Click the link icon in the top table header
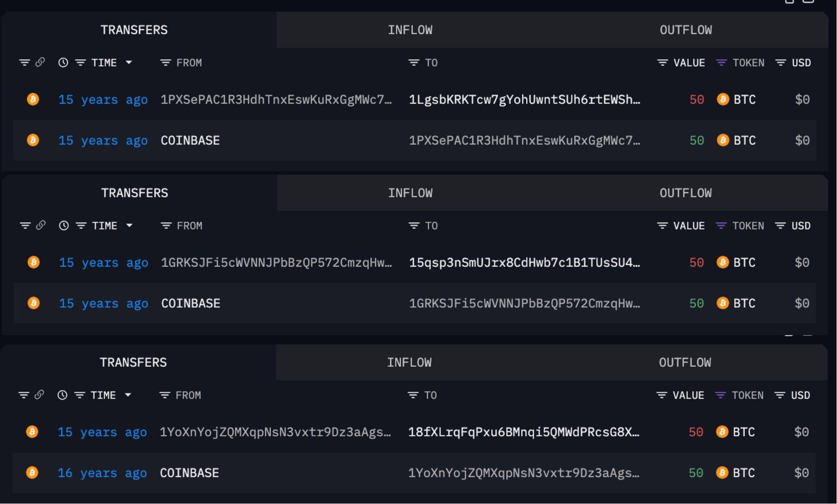The image size is (837, 504). click(40, 63)
